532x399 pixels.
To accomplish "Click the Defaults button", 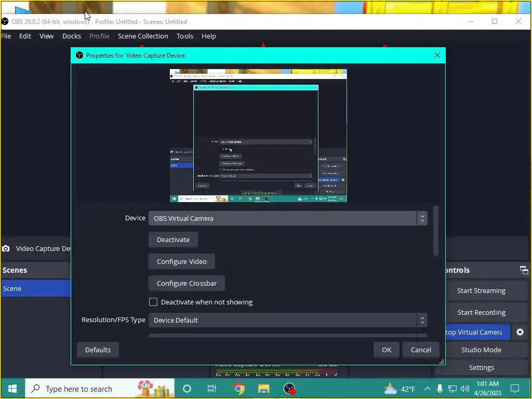I will (98, 350).
